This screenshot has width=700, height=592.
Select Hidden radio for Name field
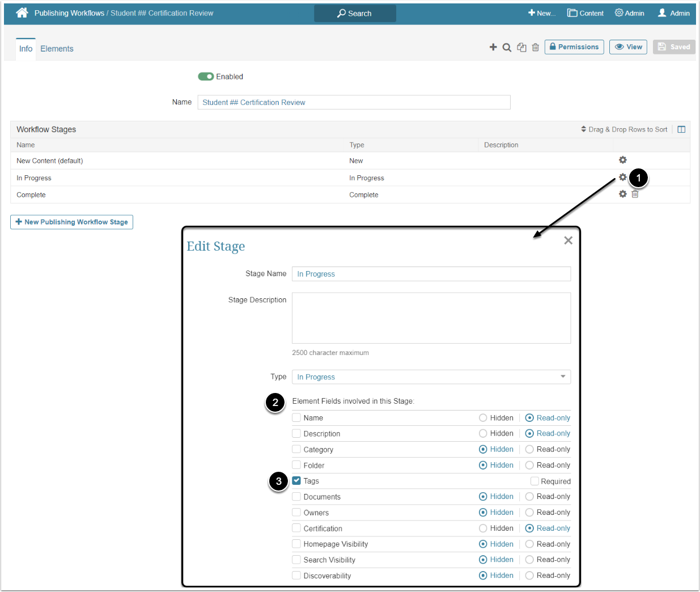[x=483, y=418]
